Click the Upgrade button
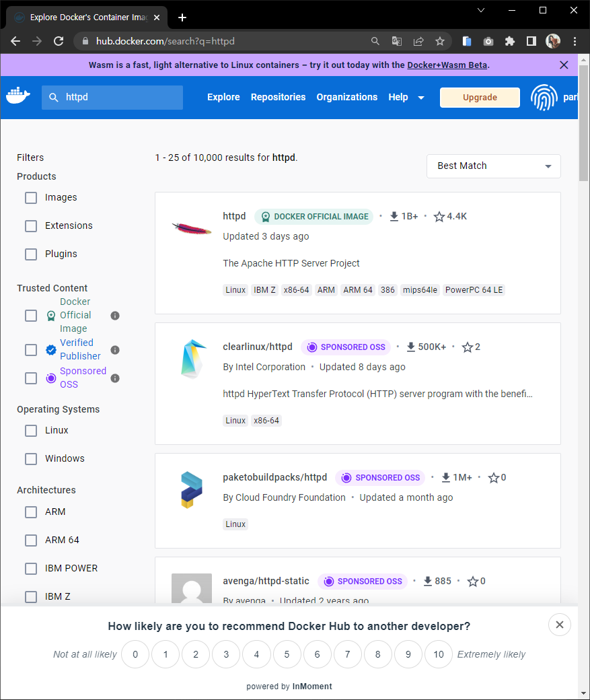 coord(480,98)
